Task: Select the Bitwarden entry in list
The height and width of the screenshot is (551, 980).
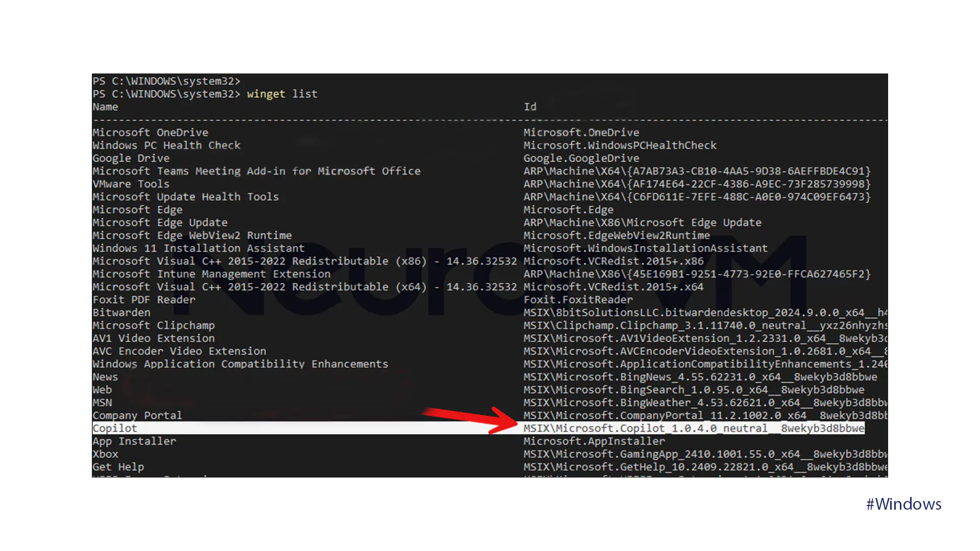Action: click(121, 313)
